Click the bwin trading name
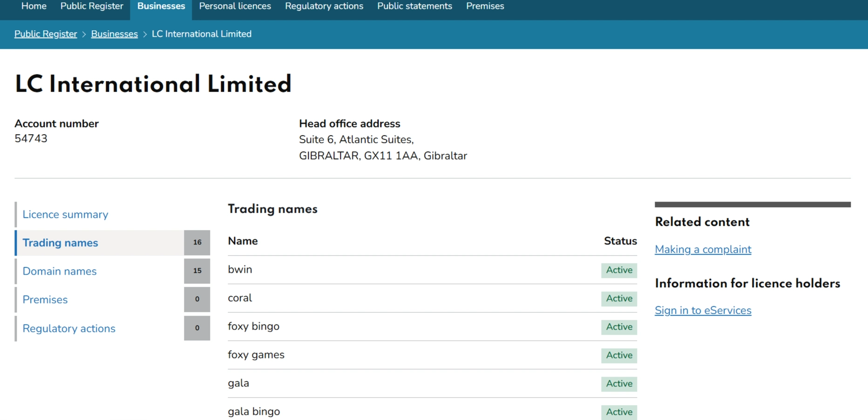868x420 pixels. 240,270
